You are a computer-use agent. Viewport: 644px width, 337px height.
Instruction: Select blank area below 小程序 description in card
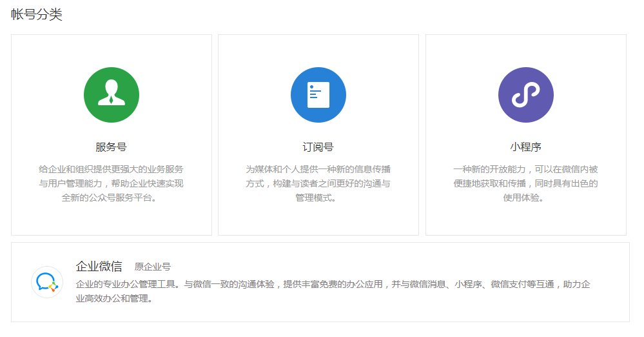point(525,220)
